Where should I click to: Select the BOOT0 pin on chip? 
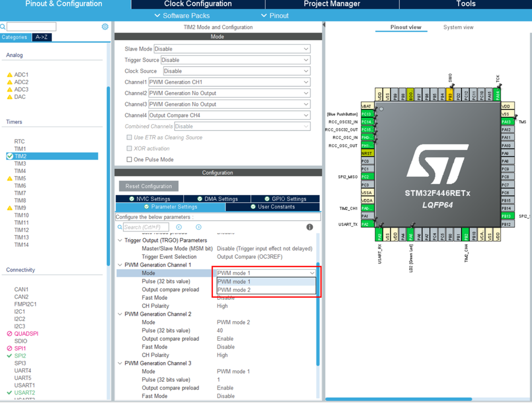tap(411, 94)
